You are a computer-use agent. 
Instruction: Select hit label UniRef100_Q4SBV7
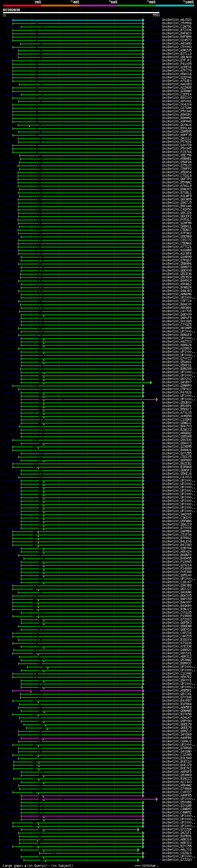[x=177, y=382]
